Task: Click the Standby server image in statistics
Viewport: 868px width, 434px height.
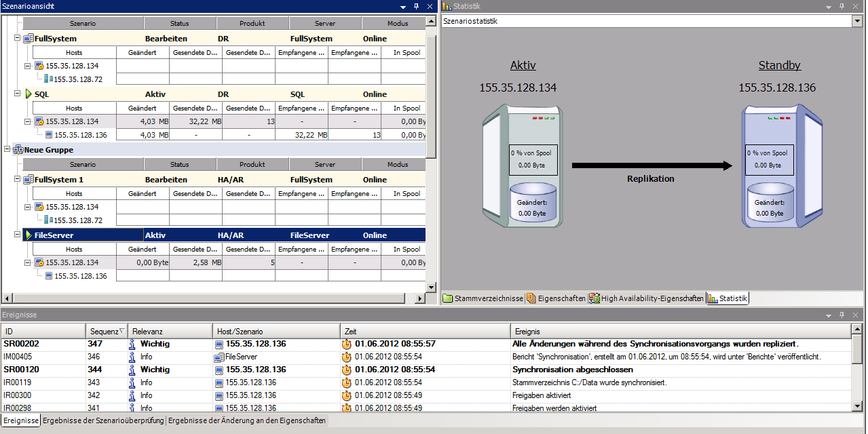Action: click(773, 166)
